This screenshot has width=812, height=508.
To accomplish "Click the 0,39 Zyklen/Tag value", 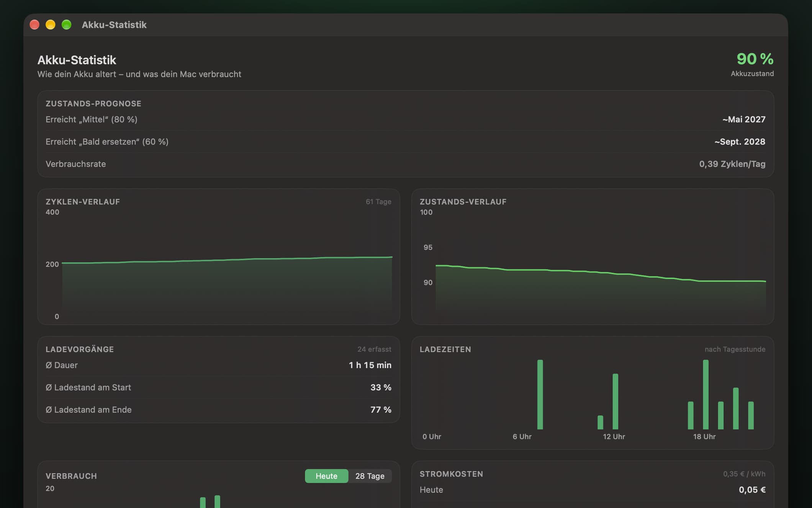I will click(732, 164).
